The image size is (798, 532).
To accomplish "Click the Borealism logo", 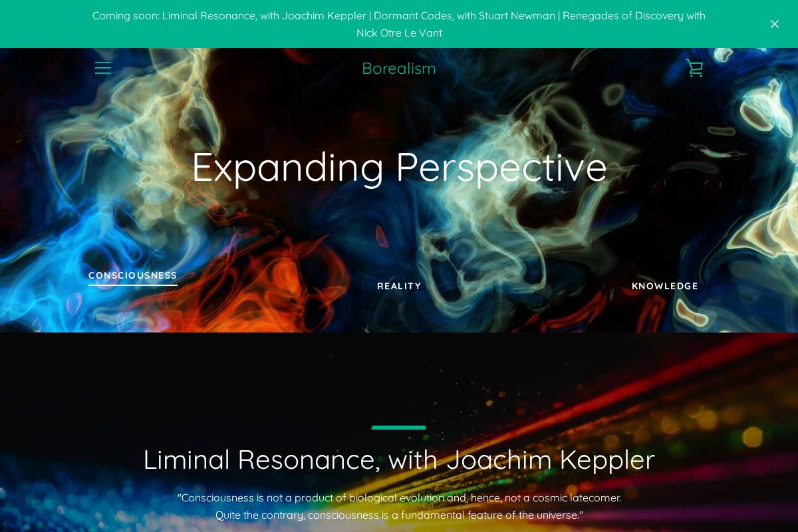I will pyautogui.click(x=399, y=68).
